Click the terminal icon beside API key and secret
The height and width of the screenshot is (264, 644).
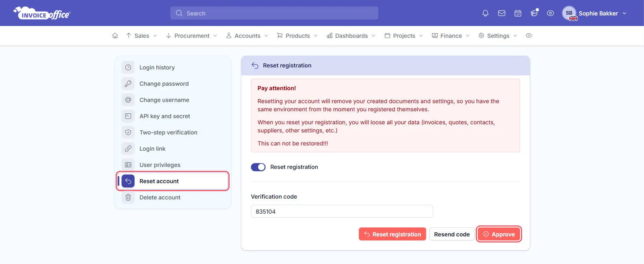128,116
